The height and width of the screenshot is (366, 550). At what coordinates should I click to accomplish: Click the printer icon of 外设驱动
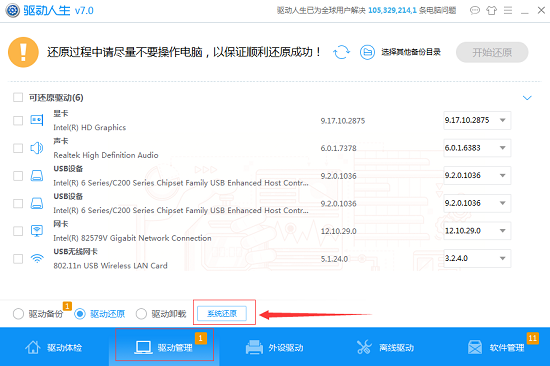[x=254, y=347]
